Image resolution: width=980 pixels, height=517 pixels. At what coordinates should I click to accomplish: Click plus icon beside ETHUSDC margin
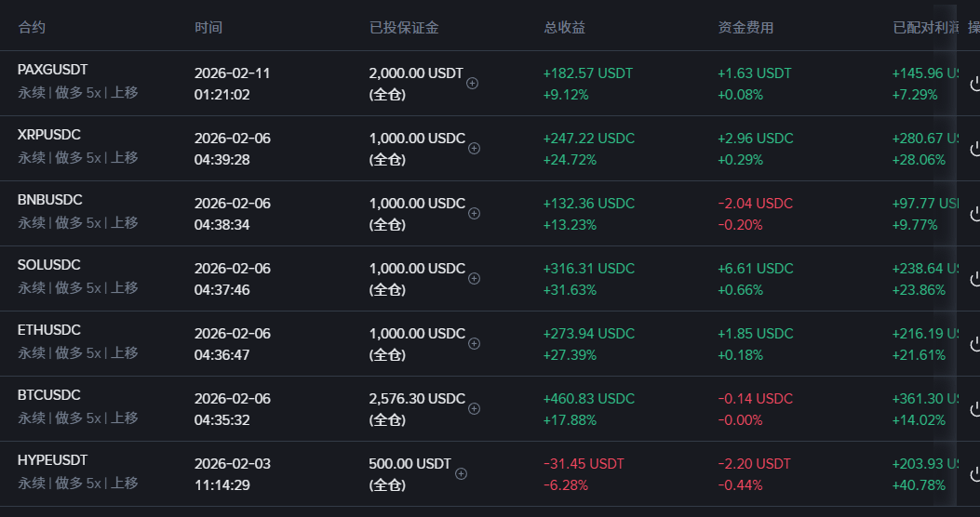coord(474,343)
